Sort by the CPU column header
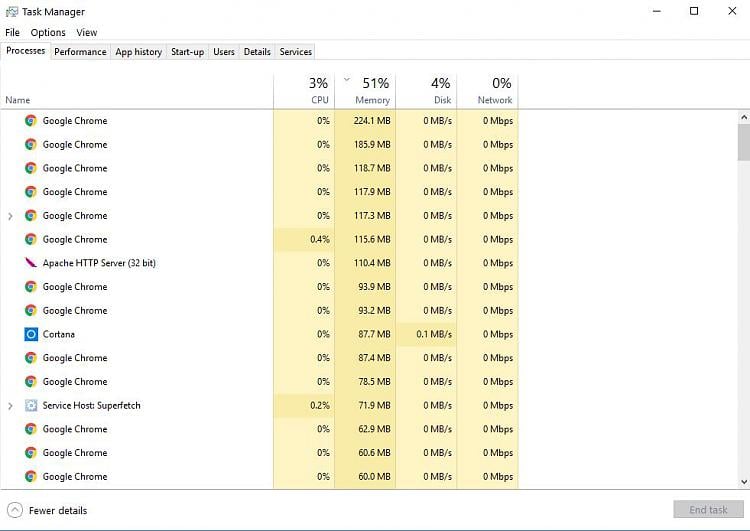Screen dimensions: 750x531 click(x=304, y=91)
